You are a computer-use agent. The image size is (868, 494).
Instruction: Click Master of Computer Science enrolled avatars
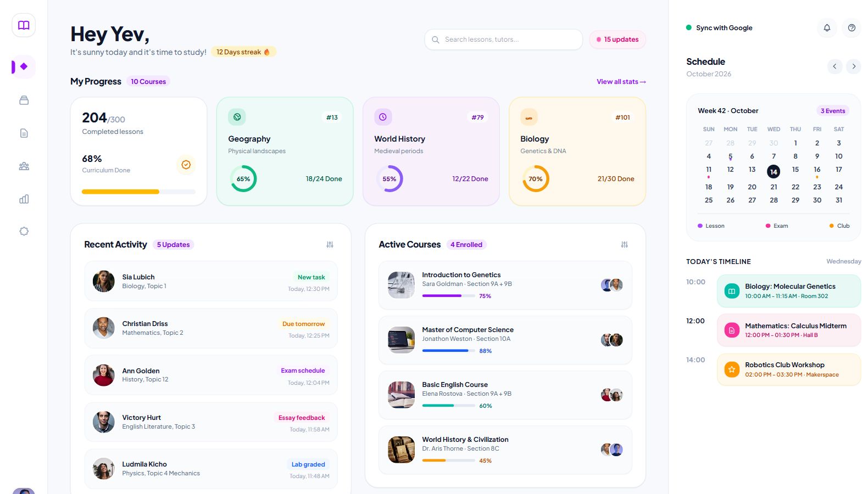click(x=612, y=340)
